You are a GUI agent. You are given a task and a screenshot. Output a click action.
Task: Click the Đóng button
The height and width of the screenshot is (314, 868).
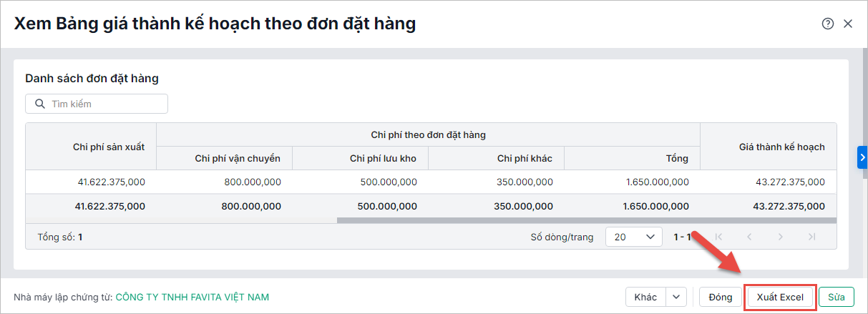click(x=720, y=297)
